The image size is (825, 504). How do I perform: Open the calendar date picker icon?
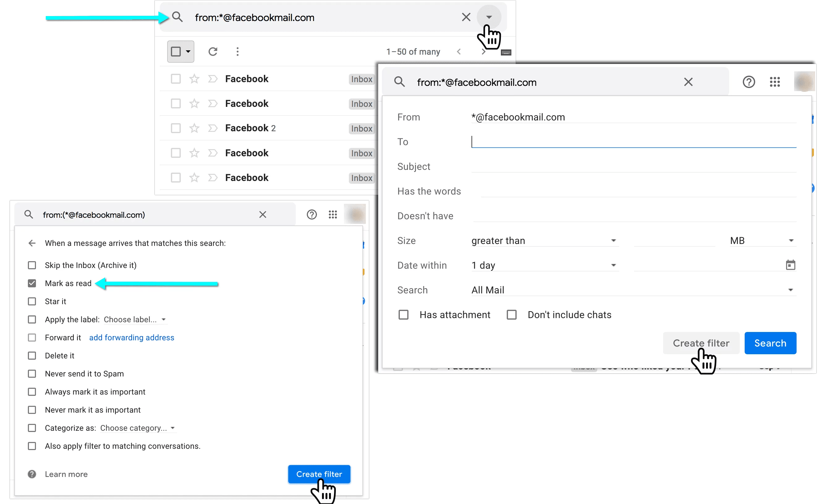pos(790,265)
